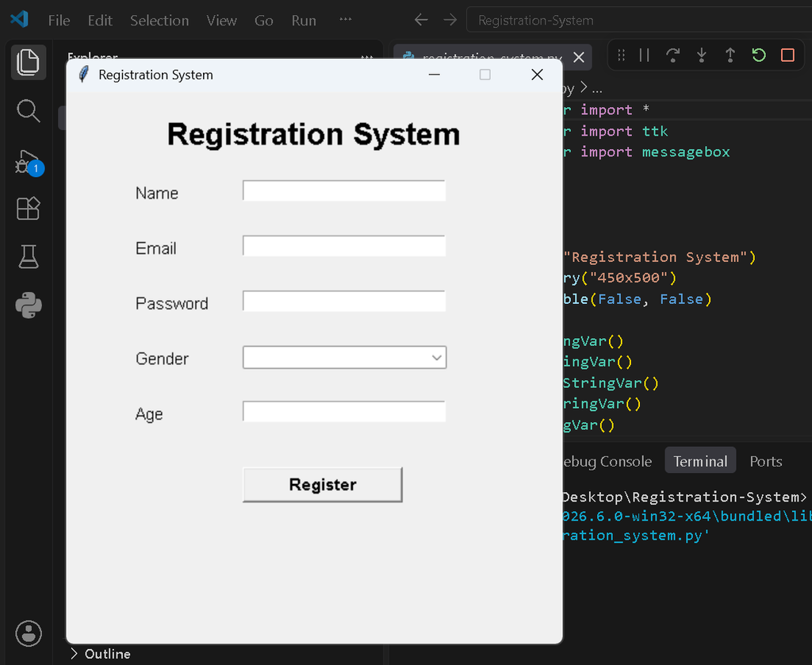Step into in the debug toolbar
The image size is (812, 665).
pyautogui.click(x=701, y=55)
